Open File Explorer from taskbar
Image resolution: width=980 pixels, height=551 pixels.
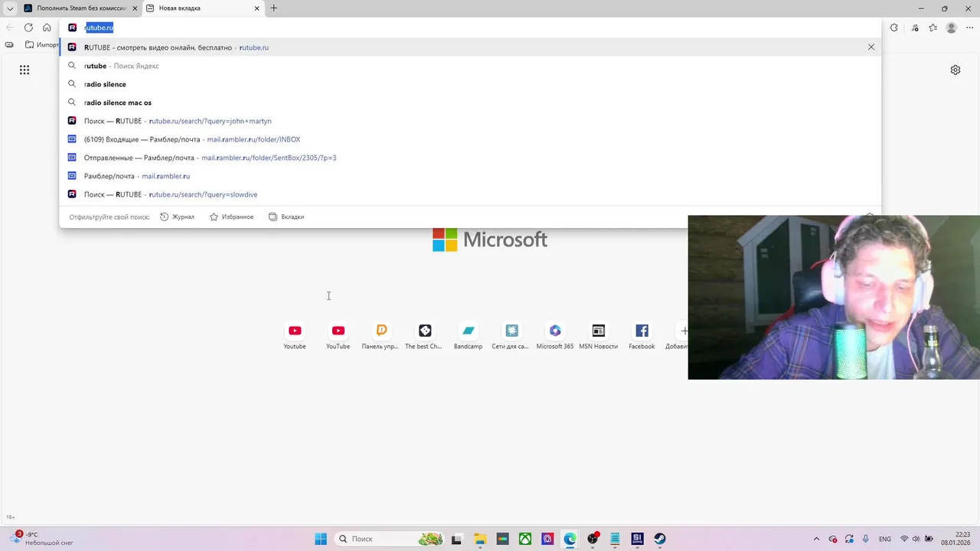(479, 539)
